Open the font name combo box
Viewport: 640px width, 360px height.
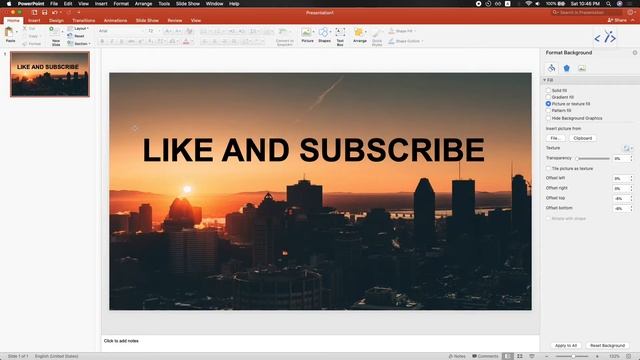coord(121,31)
